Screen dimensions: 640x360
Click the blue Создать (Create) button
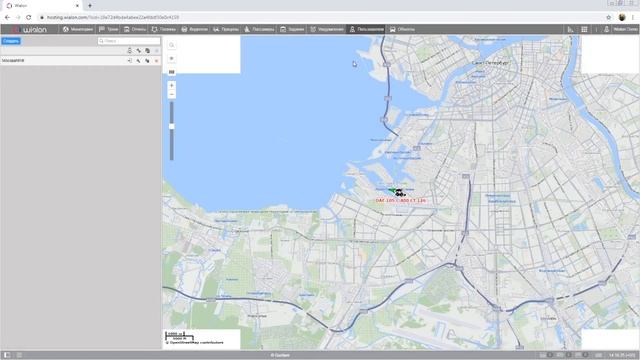(x=11, y=41)
